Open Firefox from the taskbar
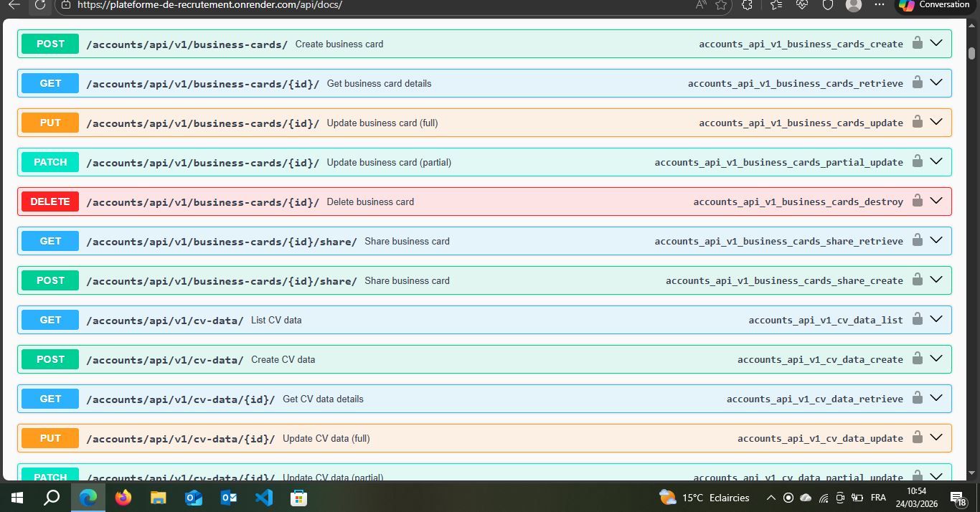Viewport: 980px width, 512px height. (123, 497)
